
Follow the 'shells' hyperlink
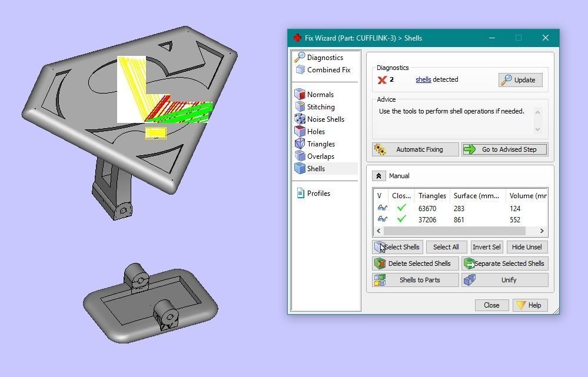[423, 79]
